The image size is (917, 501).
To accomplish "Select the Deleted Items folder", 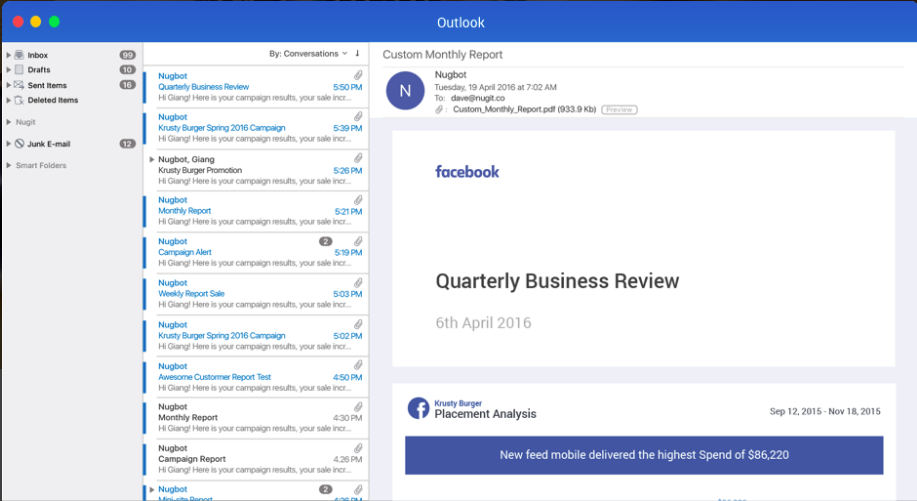I will 53,100.
